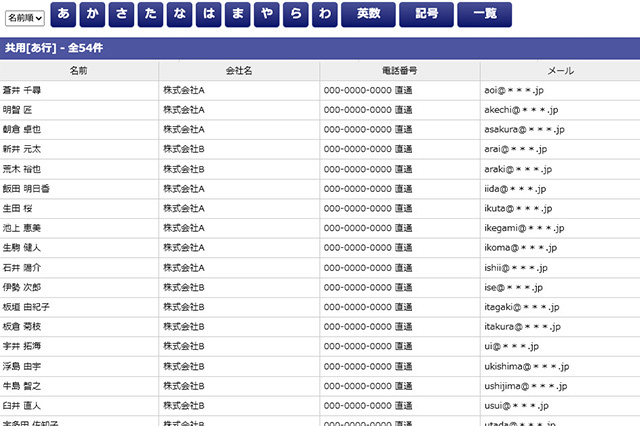
Task: Select contact 伊勢 次郎
Action: click(22, 287)
